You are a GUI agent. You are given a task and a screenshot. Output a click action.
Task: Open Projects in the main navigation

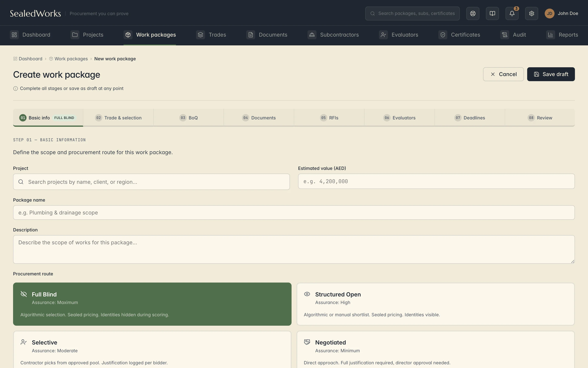(x=87, y=35)
